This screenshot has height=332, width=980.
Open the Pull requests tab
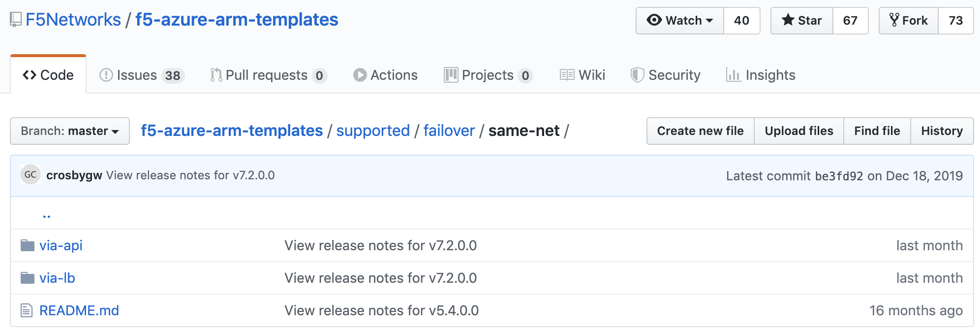(x=269, y=75)
